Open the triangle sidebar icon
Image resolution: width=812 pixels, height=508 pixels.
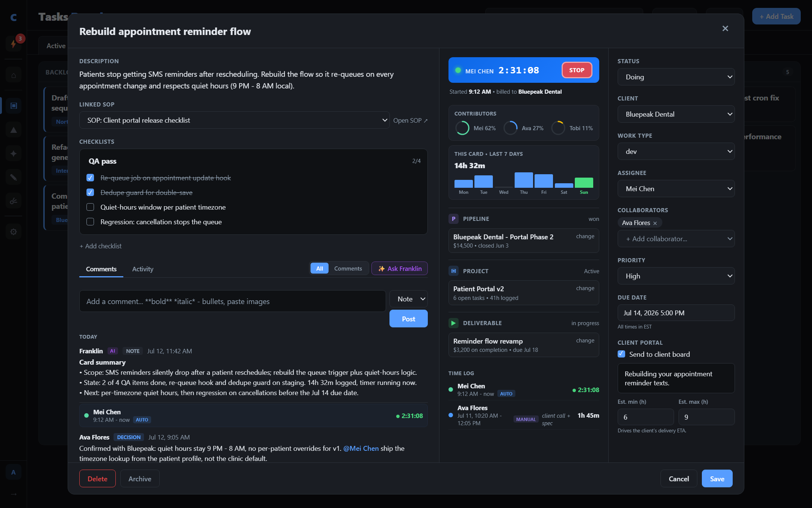14,130
